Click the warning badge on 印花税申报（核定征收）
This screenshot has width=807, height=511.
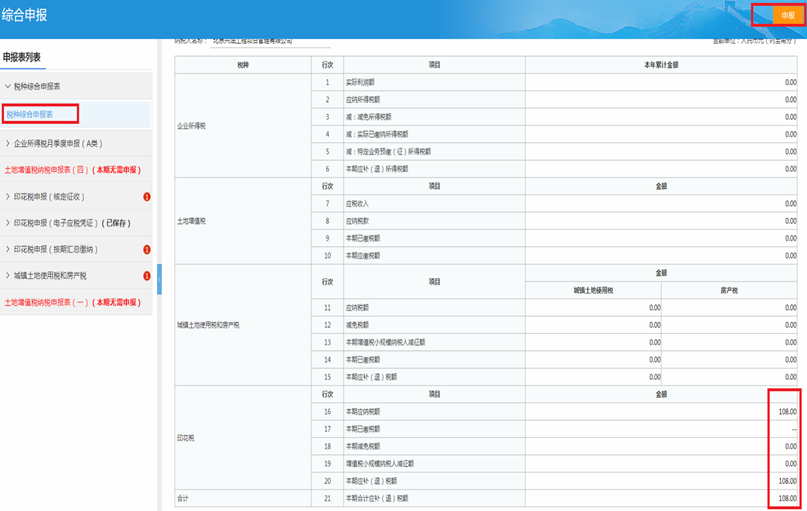(x=147, y=197)
